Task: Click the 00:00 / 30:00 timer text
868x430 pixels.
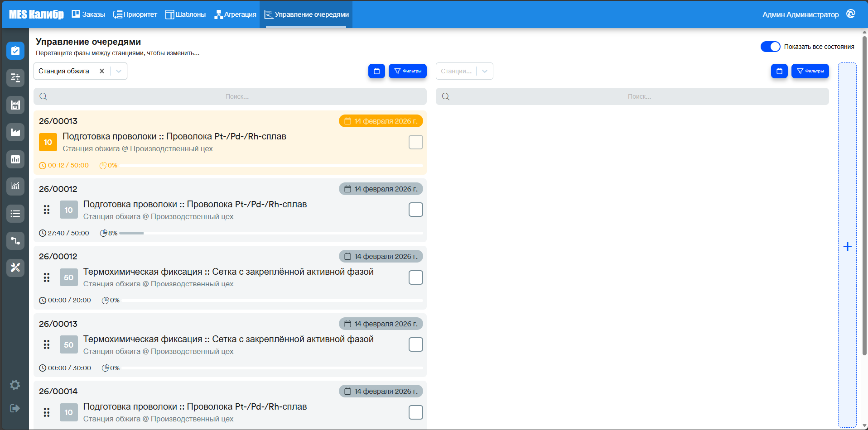Action: (x=69, y=368)
